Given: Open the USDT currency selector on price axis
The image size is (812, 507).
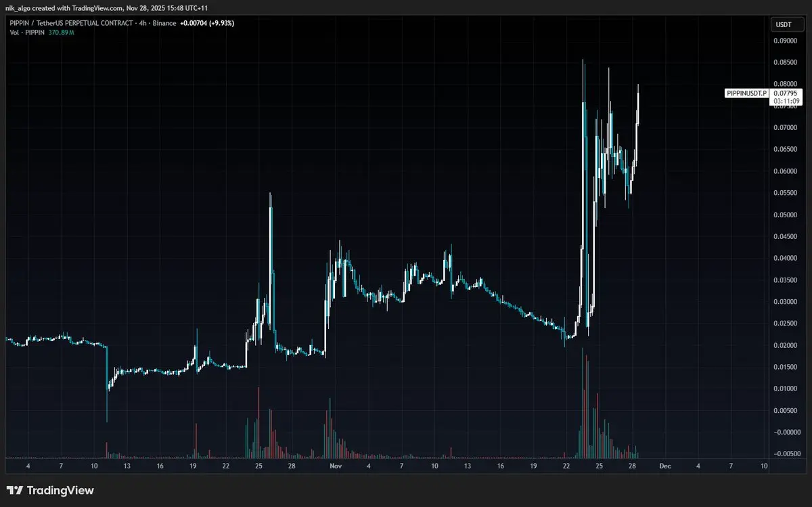Looking at the screenshot, I should [786, 25].
